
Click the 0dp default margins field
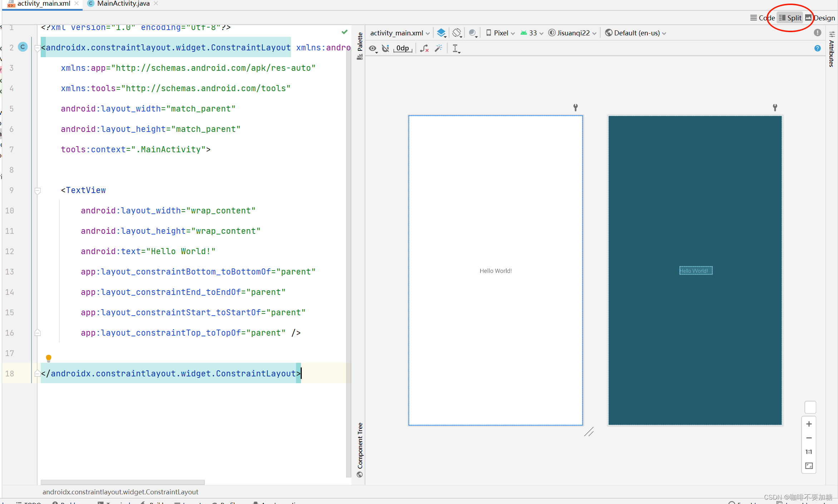(x=403, y=48)
